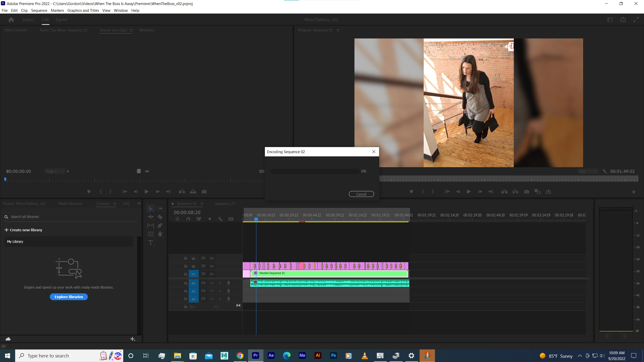Viewport: 644px width, 362px height.
Task: Select the Pen tool
Action: pos(160,225)
